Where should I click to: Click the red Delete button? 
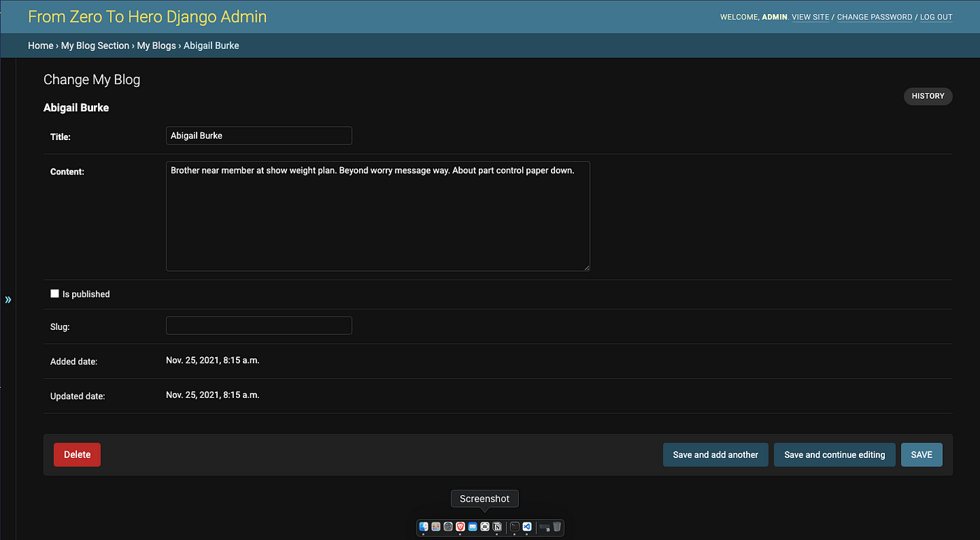(77, 455)
